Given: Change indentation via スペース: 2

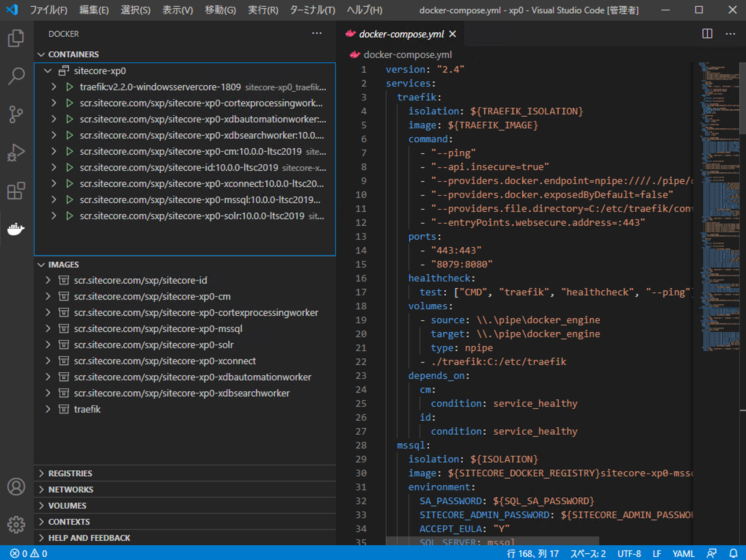Looking at the screenshot, I should 588,553.
